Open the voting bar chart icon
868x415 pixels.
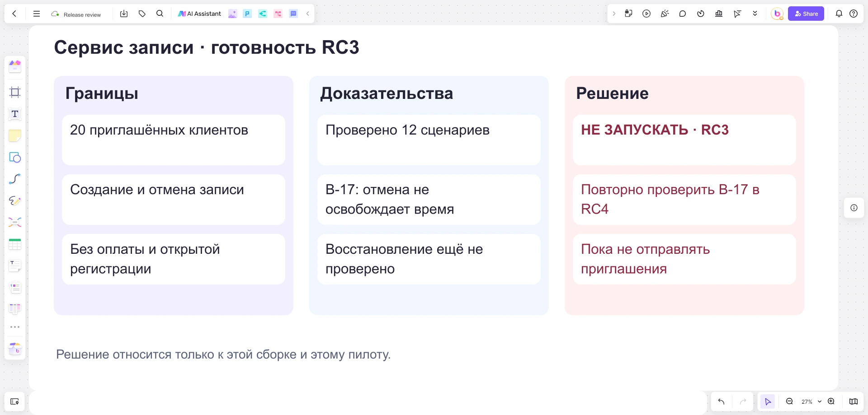pyautogui.click(x=719, y=14)
